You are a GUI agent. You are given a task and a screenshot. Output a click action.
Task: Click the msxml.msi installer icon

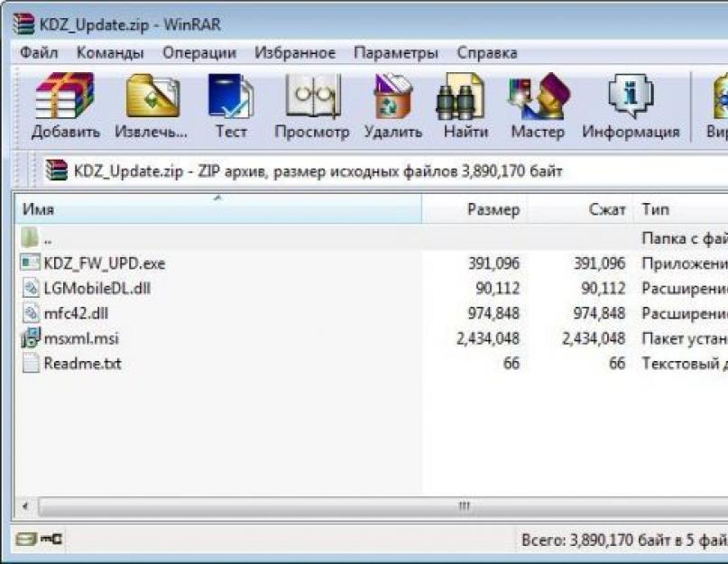click(x=31, y=337)
